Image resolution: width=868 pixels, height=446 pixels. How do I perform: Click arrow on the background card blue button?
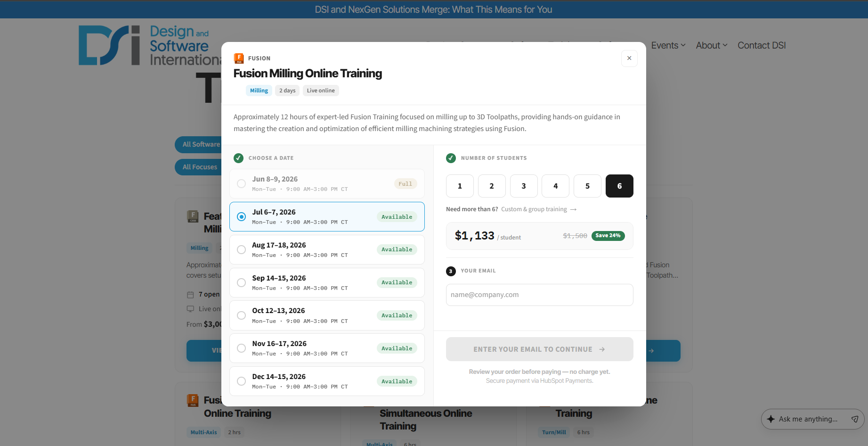[651, 351]
